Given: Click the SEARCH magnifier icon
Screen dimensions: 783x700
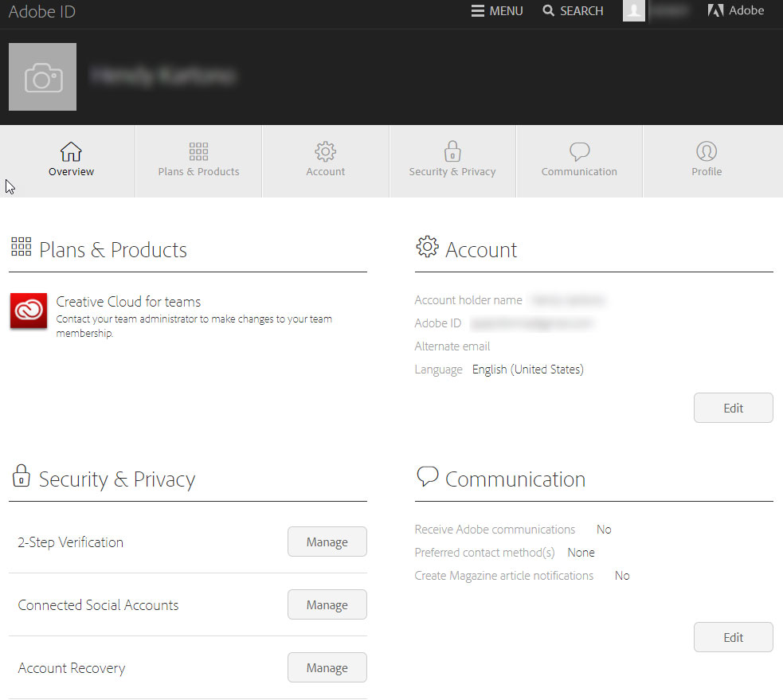Looking at the screenshot, I should point(548,10).
